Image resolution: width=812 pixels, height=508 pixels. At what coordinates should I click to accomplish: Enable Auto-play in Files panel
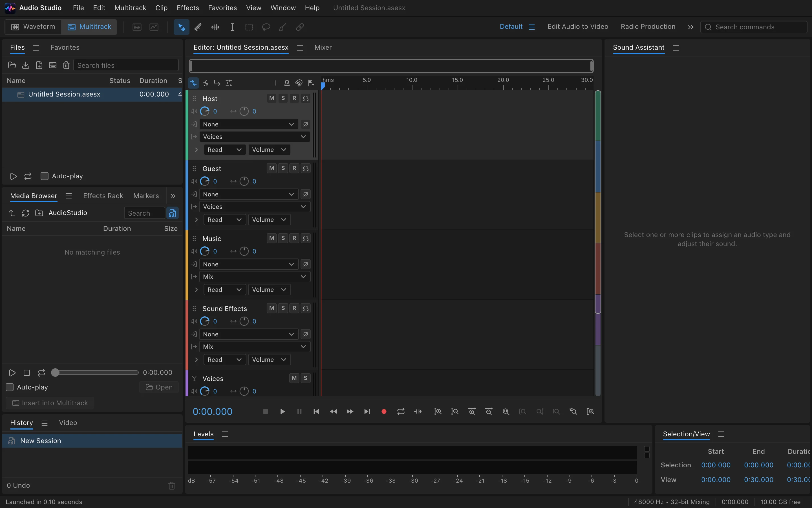coord(44,176)
